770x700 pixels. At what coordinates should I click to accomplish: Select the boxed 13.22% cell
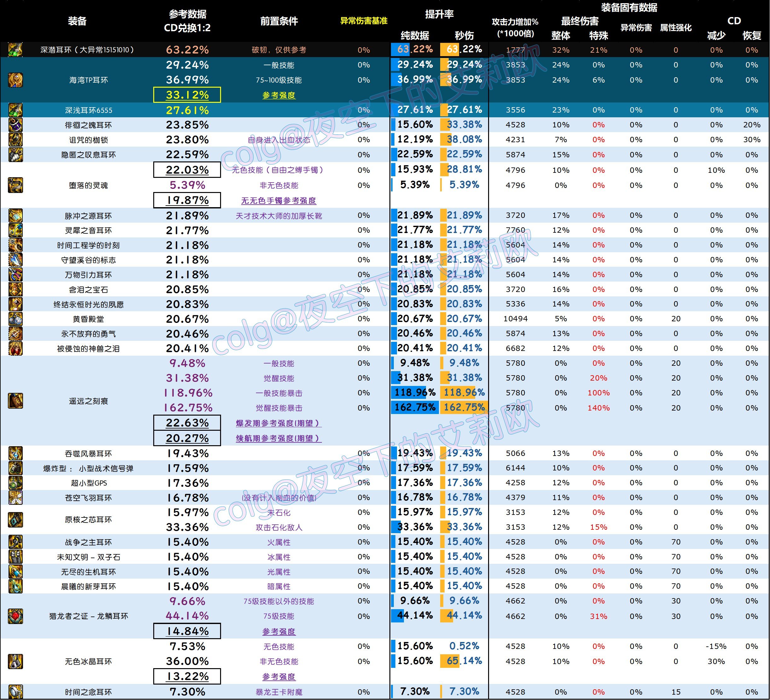point(187,676)
